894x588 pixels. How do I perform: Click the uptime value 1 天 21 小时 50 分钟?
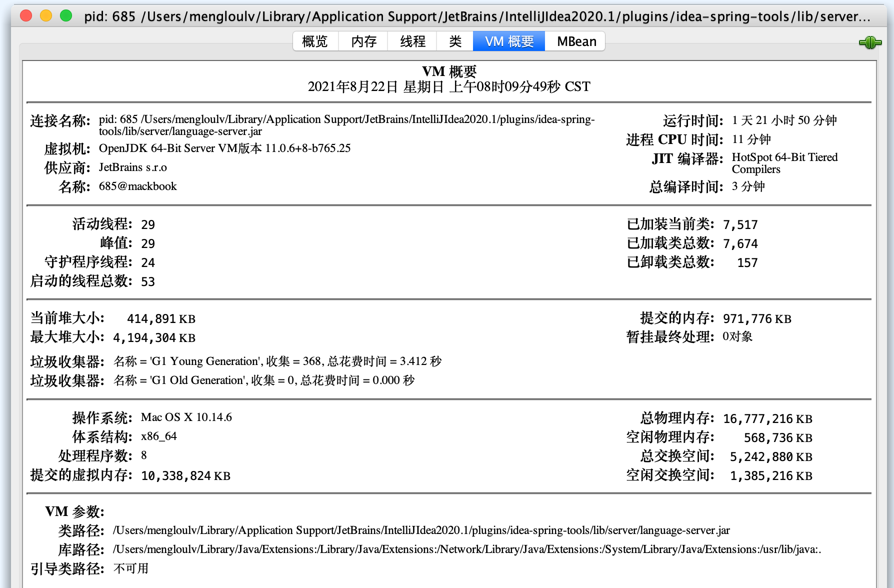pyautogui.click(x=784, y=120)
